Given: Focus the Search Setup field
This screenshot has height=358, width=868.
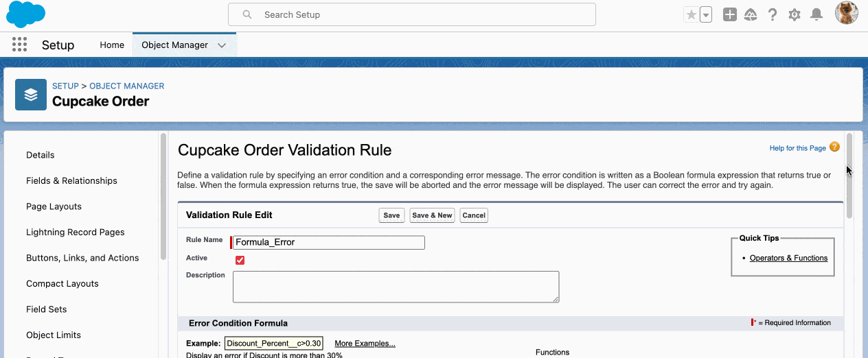Looking at the screenshot, I should [x=412, y=14].
